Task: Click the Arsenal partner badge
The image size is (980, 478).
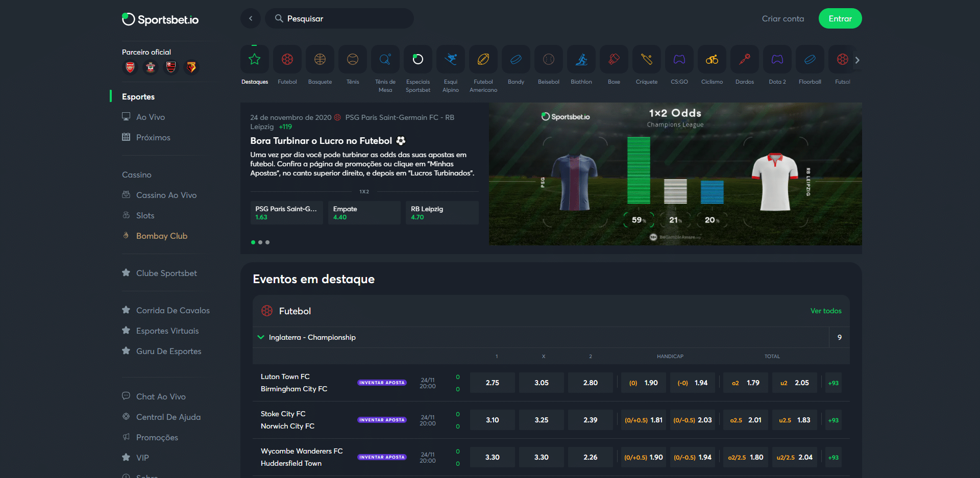Action: [130, 67]
